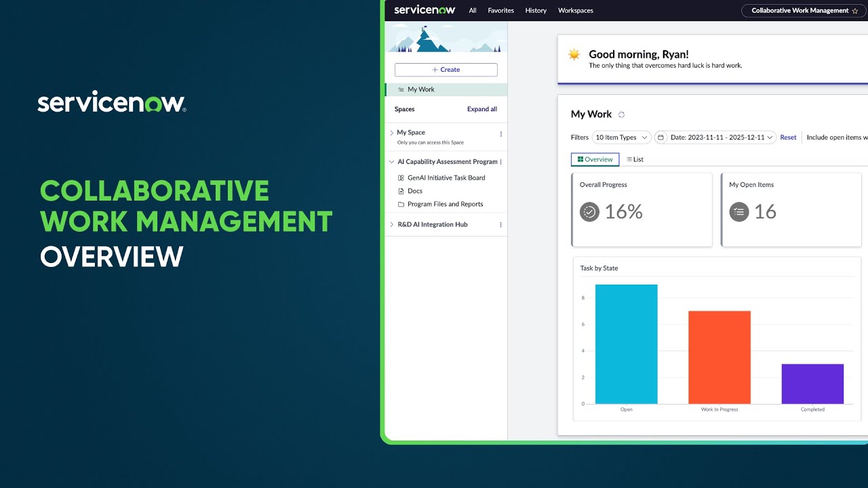Collapse AI Capability Assessment Program section
The width and height of the screenshot is (868, 488).
click(x=391, y=161)
